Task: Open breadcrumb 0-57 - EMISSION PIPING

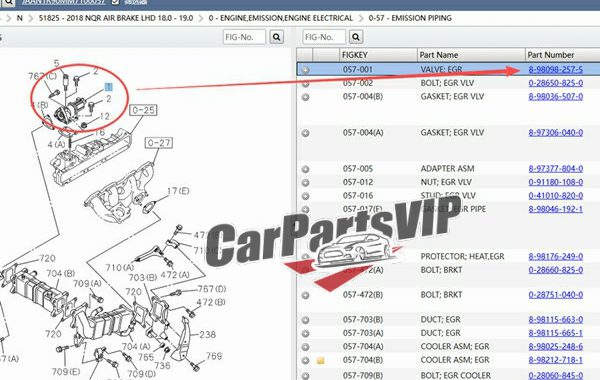Action: pos(410,18)
